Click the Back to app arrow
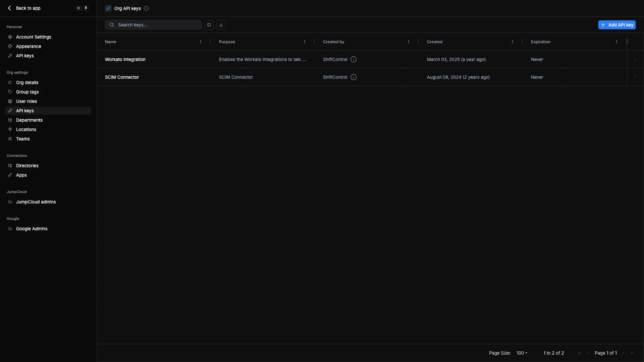This screenshot has height=362, width=644. coord(9,8)
